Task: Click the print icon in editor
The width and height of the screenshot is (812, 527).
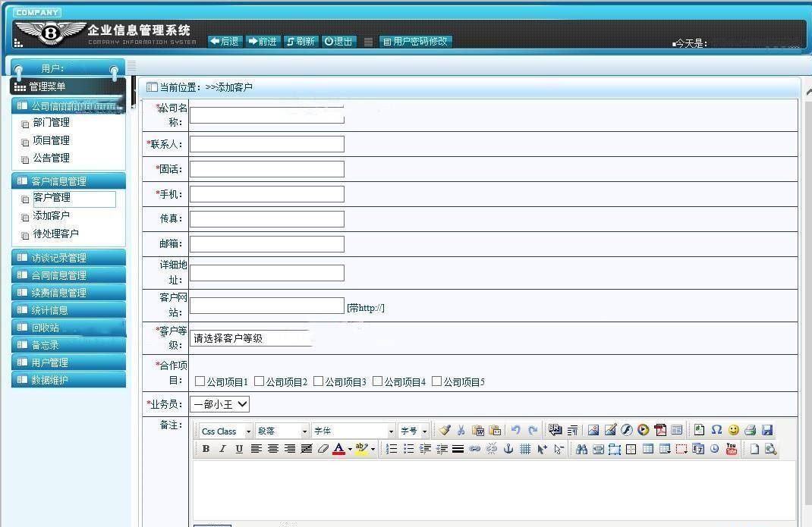Action: [750, 430]
